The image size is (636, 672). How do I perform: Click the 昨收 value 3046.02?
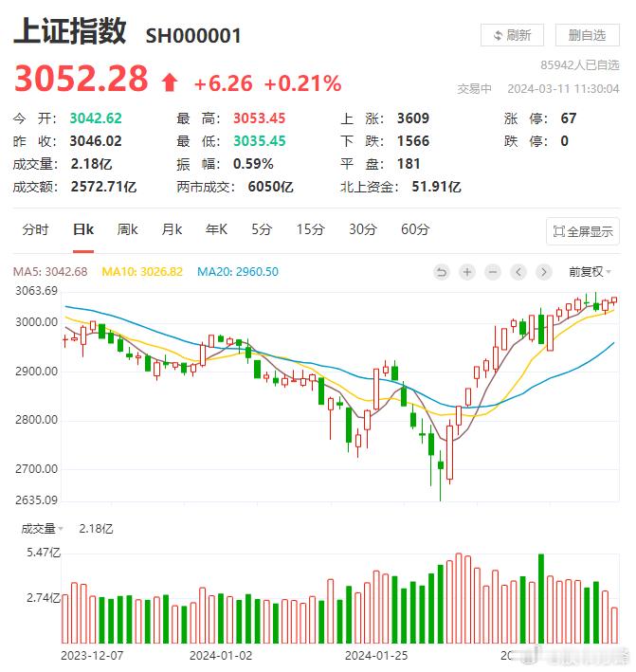pos(96,141)
